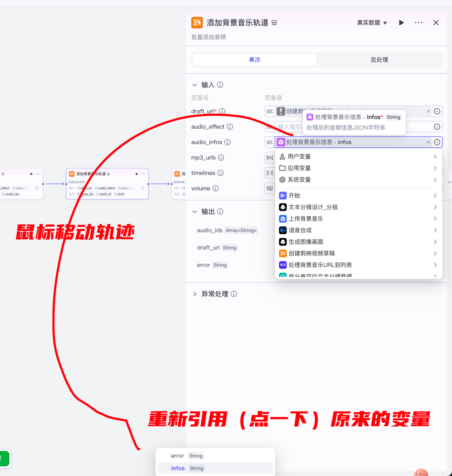Expand 创建剪映视频草稿 node variables

point(359,253)
